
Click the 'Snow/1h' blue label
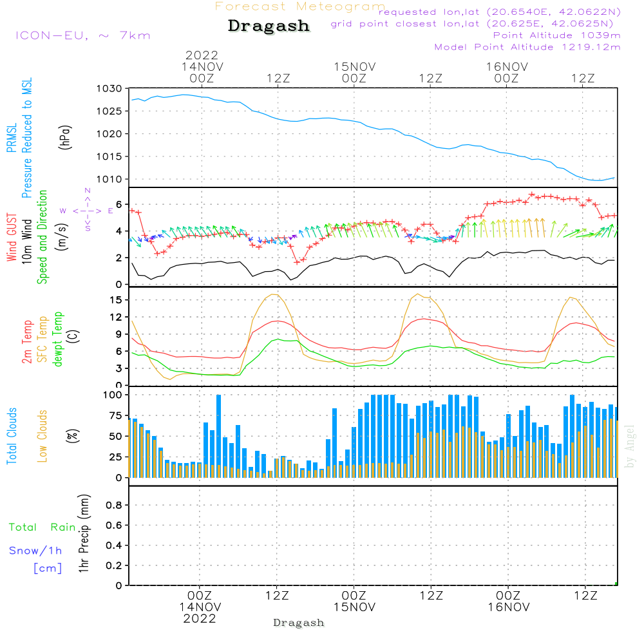(35, 551)
